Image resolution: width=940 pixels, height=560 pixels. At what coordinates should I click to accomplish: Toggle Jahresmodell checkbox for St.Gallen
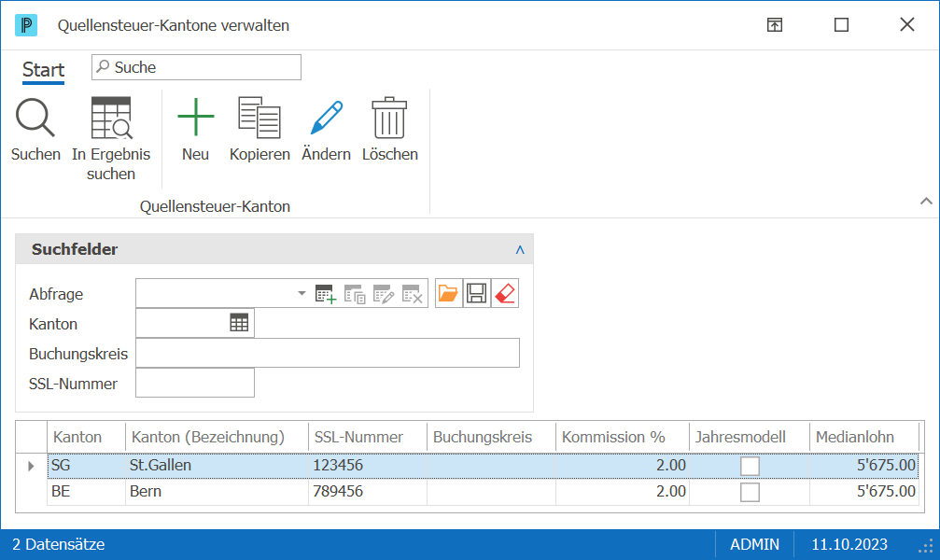[750, 466]
